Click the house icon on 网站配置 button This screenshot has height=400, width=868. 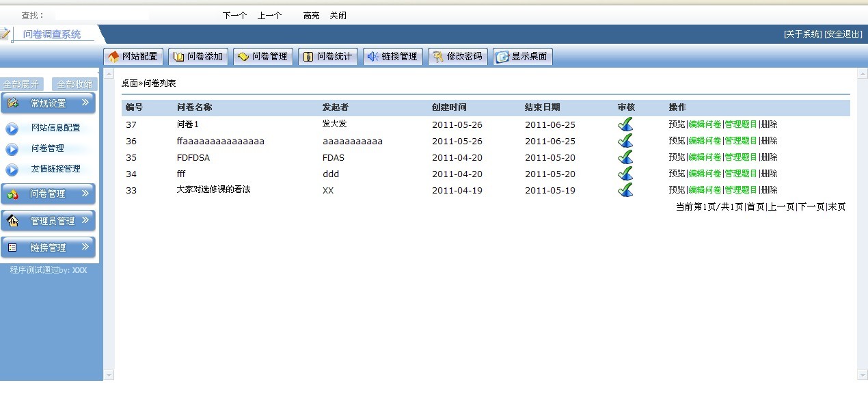(113, 57)
